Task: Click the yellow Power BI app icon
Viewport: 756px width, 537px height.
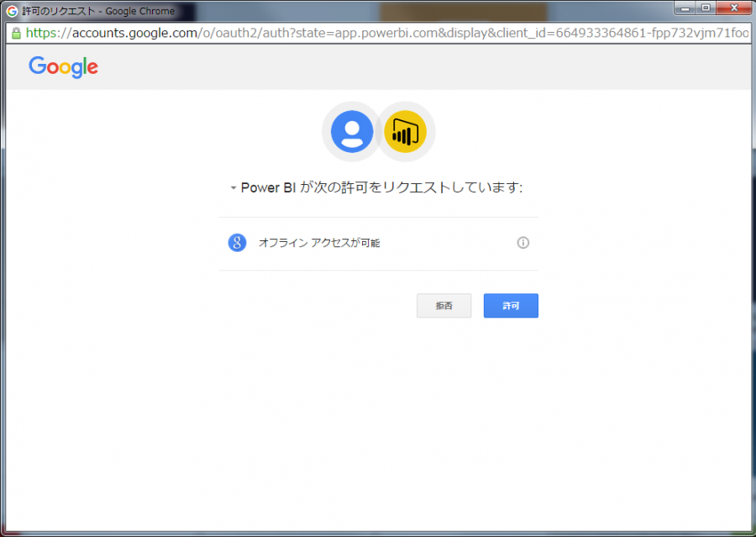Action: click(405, 131)
